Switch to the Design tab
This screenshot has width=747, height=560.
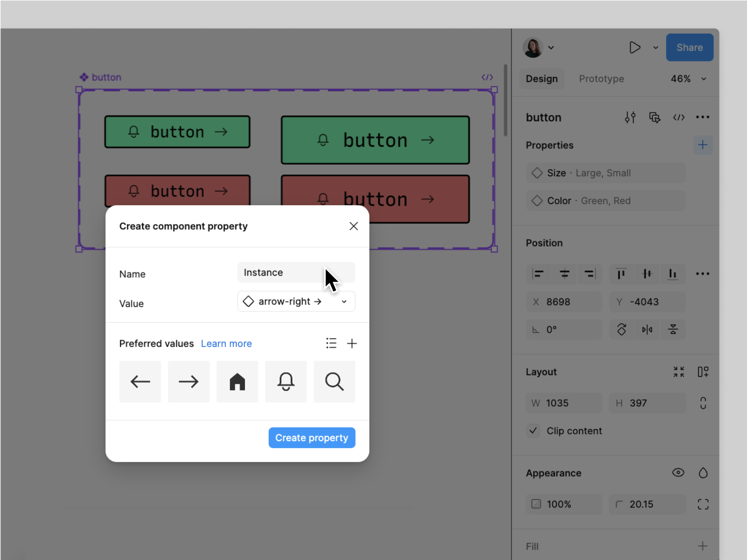[x=542, y=78]
